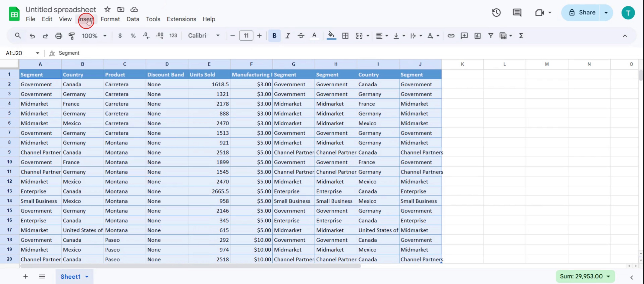
Task: Open the comments panel icon
Action: [x=517, y=12]
